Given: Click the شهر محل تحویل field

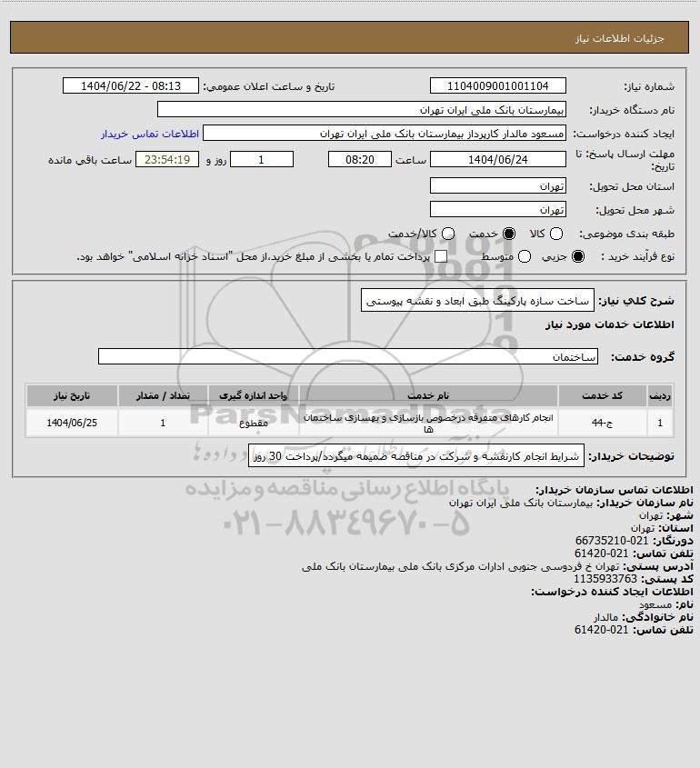Looking at the screenshot, I should pos(497,209).
